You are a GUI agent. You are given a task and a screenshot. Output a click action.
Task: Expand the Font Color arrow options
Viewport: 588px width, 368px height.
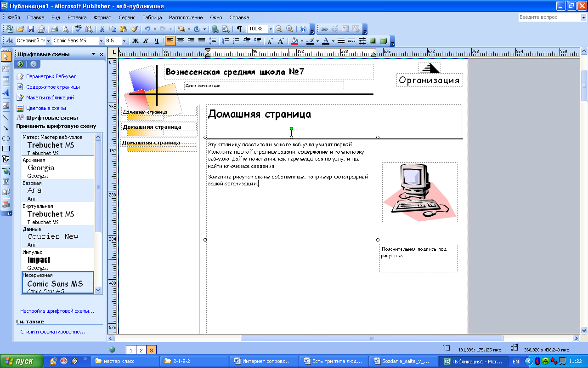click(333, 41)
